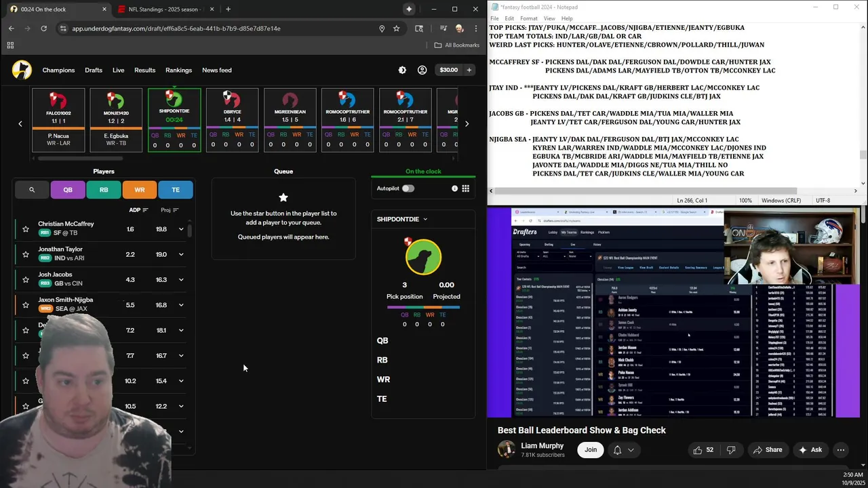
Task: Star Christian McCaffrey for the queue
Action: (26, 229)
